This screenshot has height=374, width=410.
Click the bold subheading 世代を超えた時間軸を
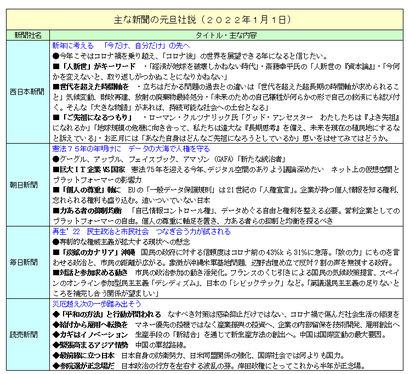tap(94, 87)
